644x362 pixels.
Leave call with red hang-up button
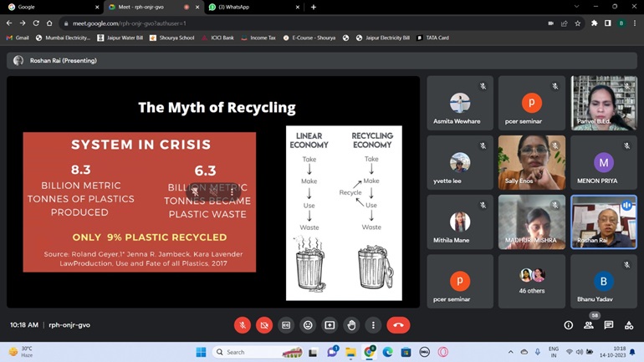click(x=398, y=325)
